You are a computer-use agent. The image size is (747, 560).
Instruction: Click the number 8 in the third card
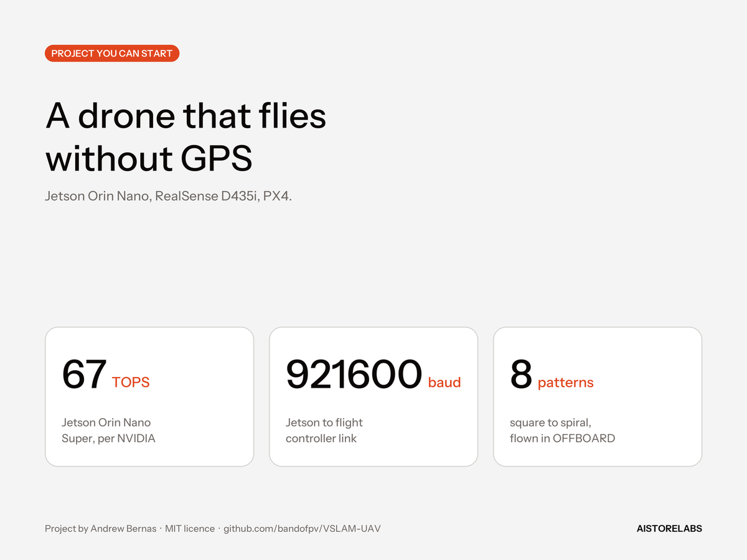521,375
